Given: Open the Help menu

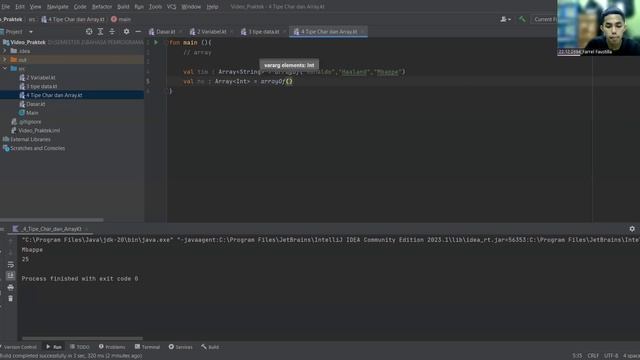Looking at the screenshot, I should (212, 7).
